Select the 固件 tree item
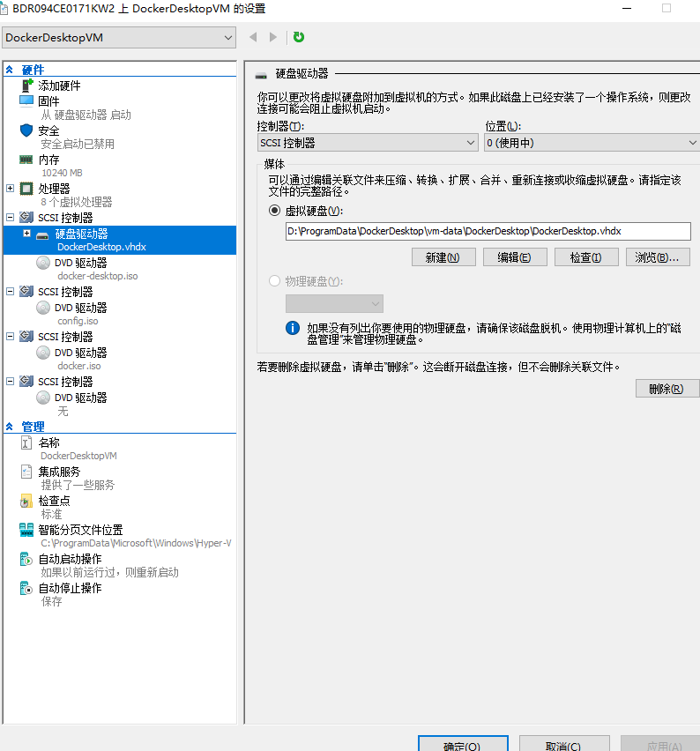This screenshot has height=751, width=700. click(48, 101)
